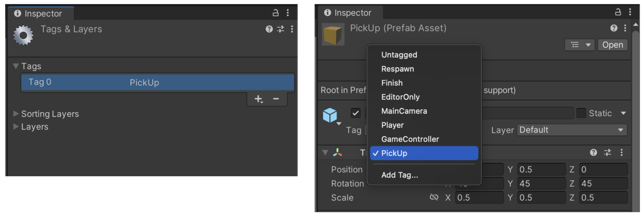The height and width of the screenshot is (218, 644).
Task: Open the GameObject cube icon picker
Action: click(330, 116)
